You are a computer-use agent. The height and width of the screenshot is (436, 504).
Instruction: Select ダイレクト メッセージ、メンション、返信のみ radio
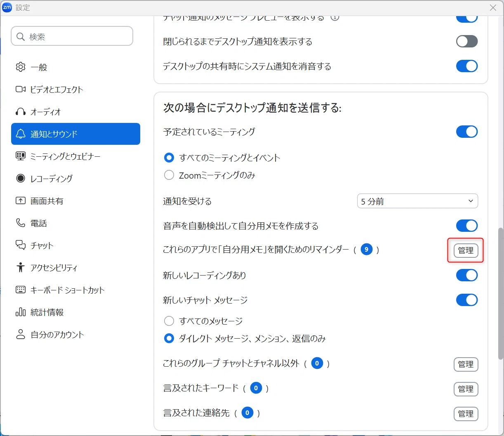click(169, 339)
